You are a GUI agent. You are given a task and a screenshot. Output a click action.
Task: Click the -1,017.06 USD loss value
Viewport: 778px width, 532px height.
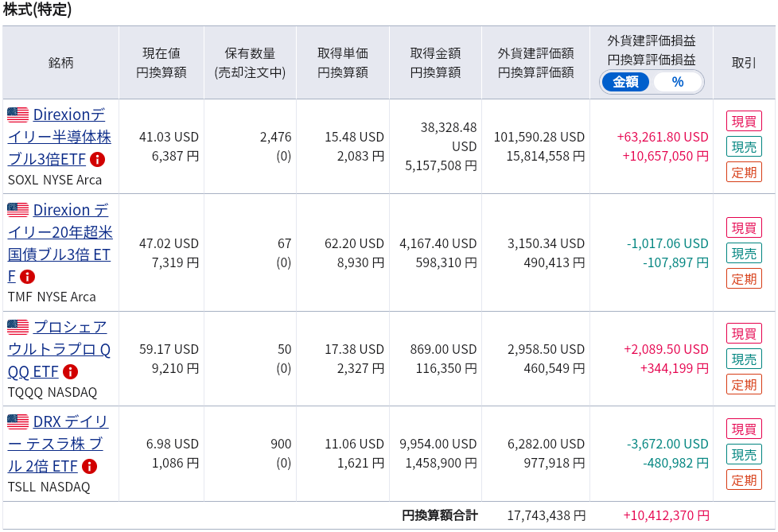pos(667,243)
